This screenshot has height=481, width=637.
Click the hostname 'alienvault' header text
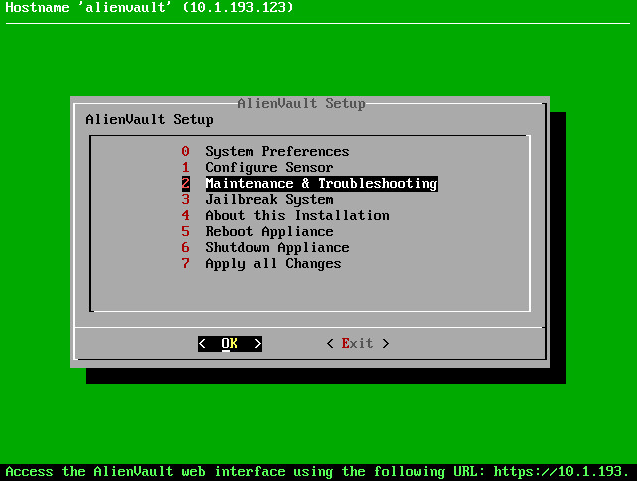click(x=149, y=7)
